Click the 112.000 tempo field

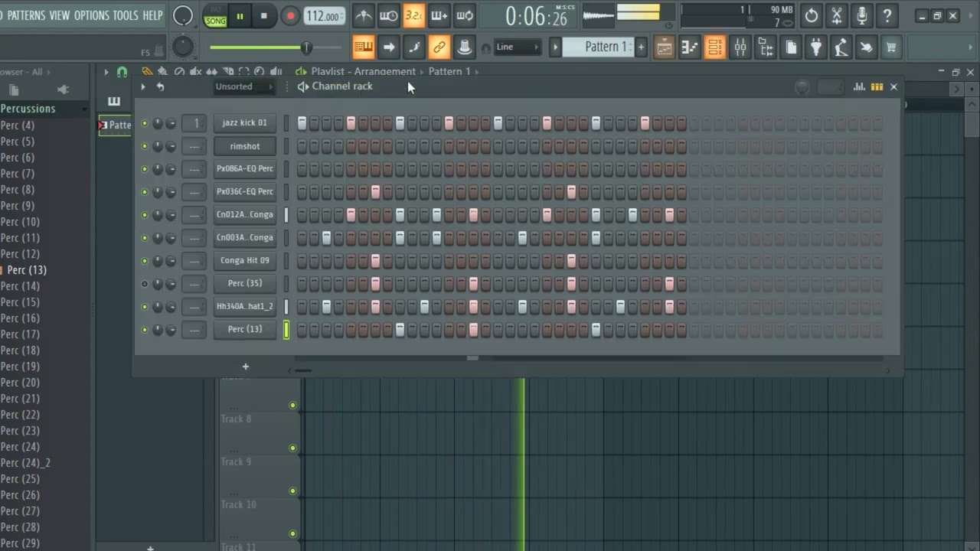(x=325, y=16)
